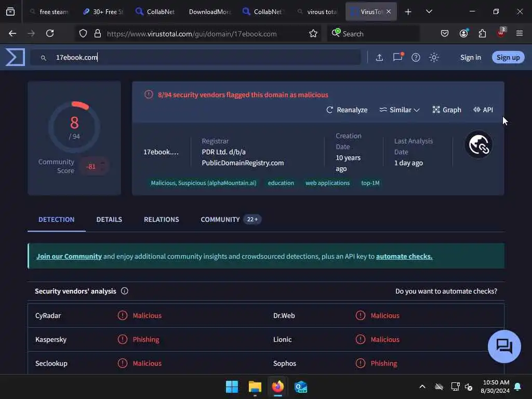Image resolution: width=532 pixels, height=399 pixels.
Task: Close the VirusTotal tab
Action: pyautogui.click(x=389, y=11)
